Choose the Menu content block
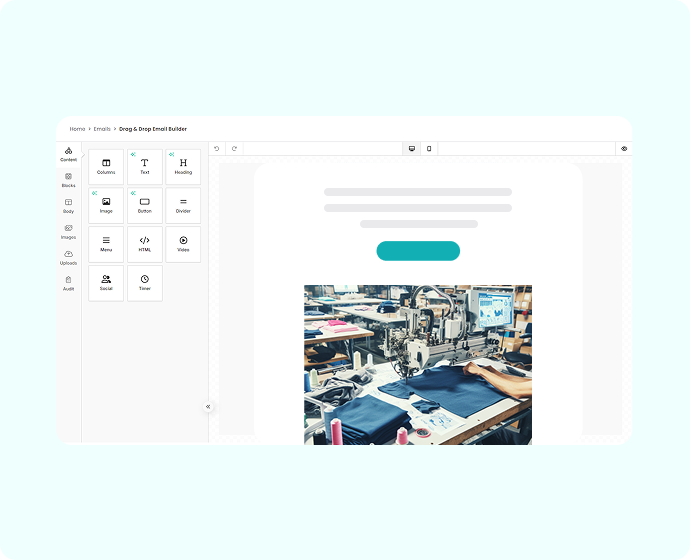690x560 pixels. (x=106, y=244)
